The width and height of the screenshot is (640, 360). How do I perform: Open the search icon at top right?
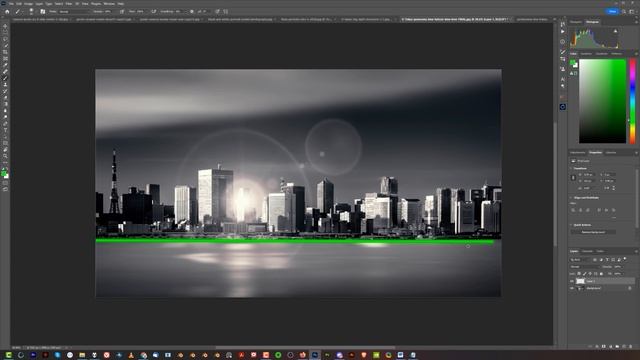coord(624,11)
